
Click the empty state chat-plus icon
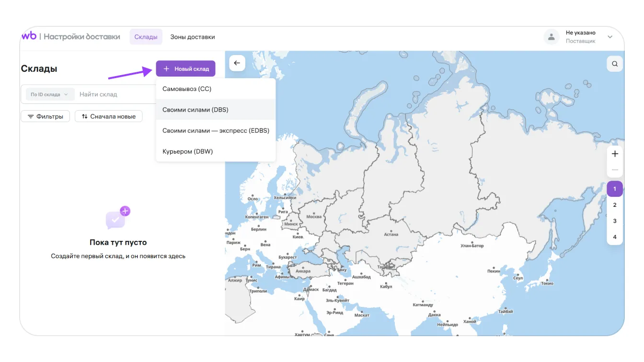(118, 218)
